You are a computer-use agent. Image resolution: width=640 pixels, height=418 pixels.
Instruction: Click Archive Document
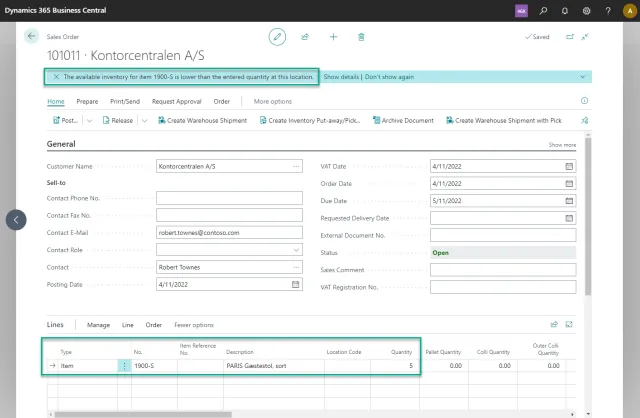click(403, 120)
